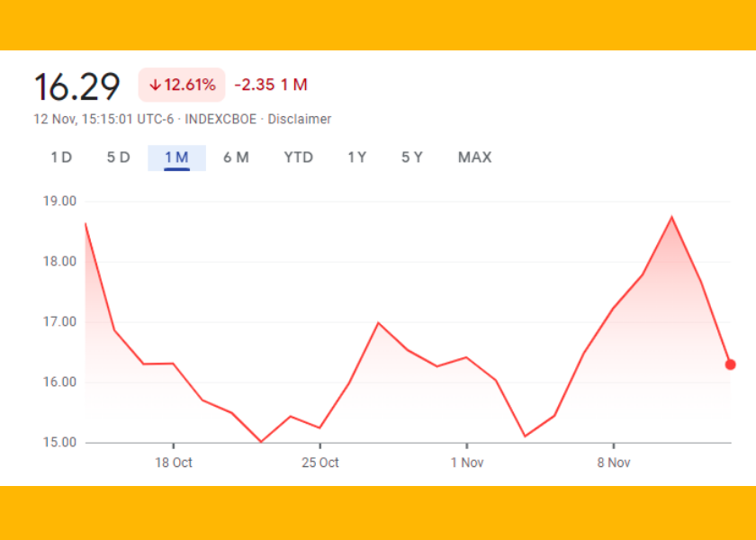Click the -2.35 1 M change text
756x540 pixels.
coord(271,85)
